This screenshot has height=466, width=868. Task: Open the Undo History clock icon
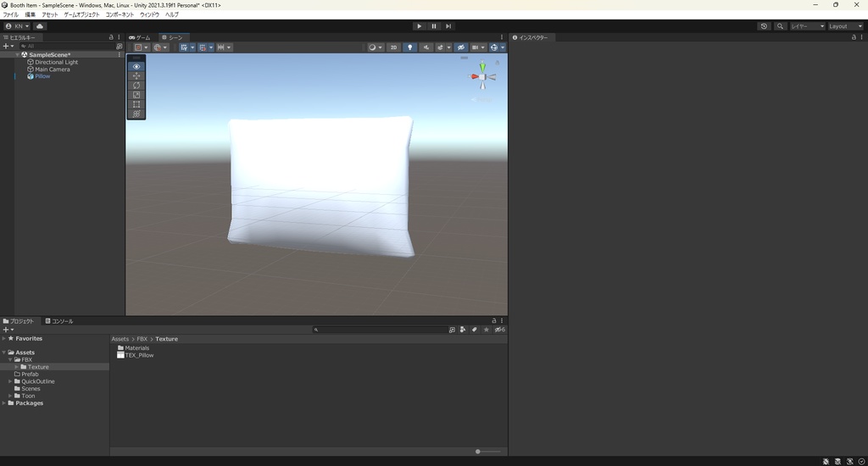click(764, 26)
